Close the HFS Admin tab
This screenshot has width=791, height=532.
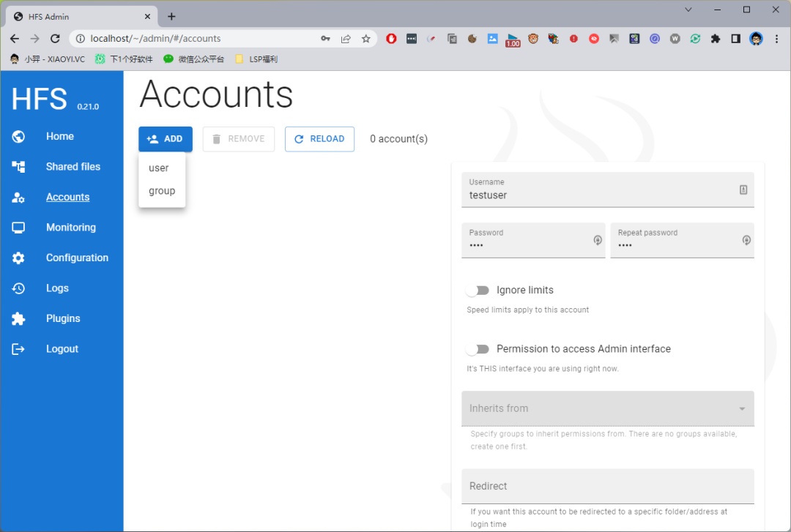tap(147, 17)
